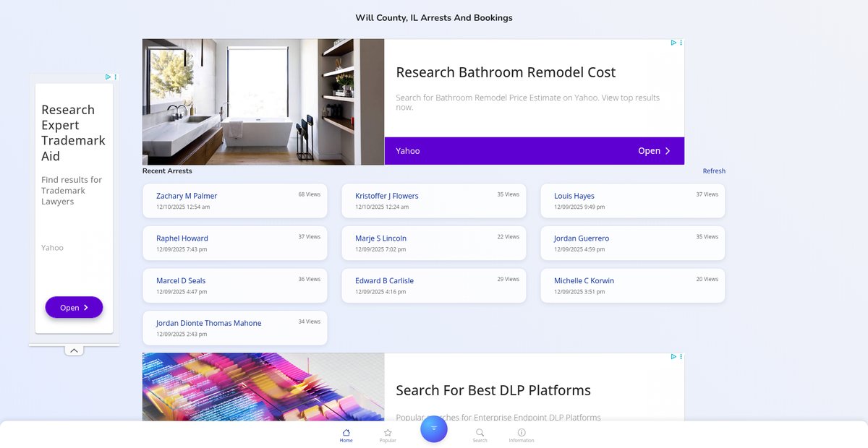Go to the Home tab icon

[x=346, y=433]
